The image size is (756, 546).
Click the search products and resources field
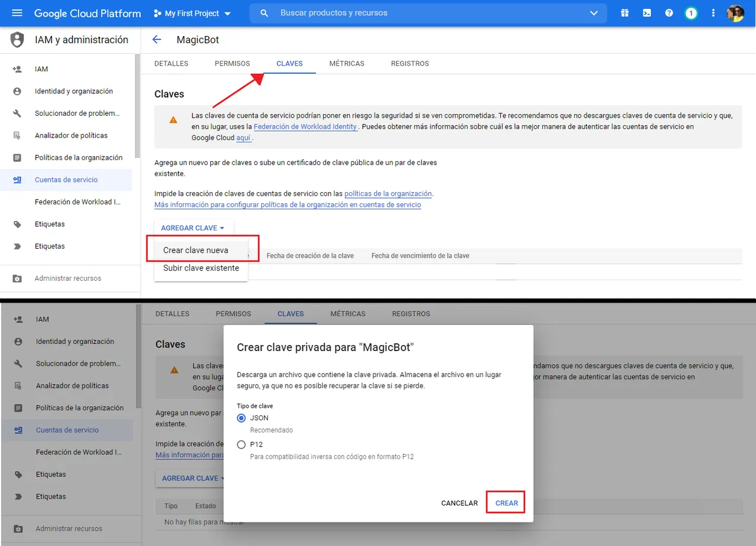click(x=428, y=13)
